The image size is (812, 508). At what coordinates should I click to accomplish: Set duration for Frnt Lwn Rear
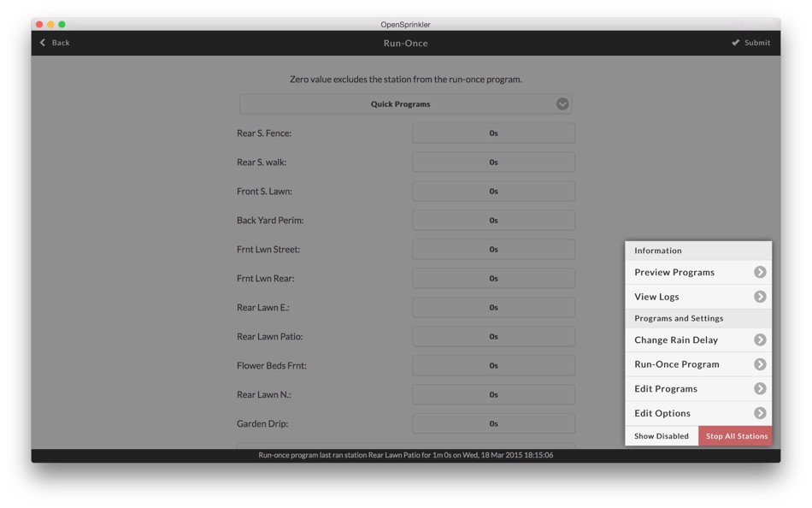pos(493,278)
